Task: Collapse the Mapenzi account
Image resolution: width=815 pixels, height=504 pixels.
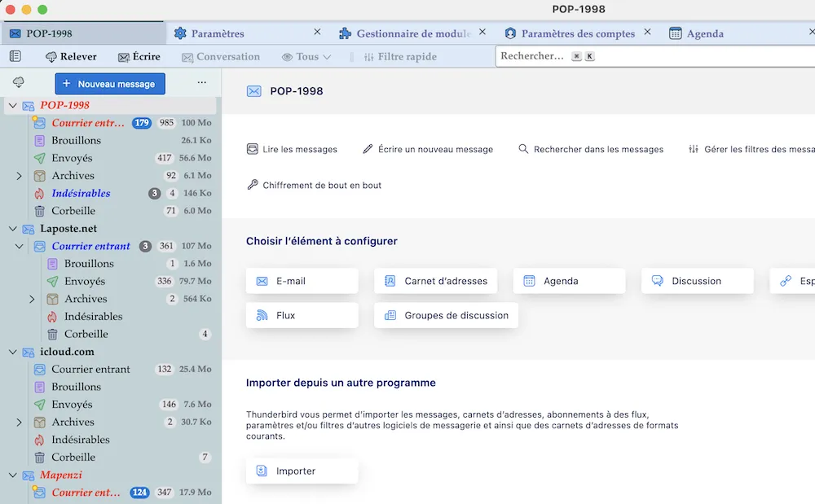Action: point(13,475)
